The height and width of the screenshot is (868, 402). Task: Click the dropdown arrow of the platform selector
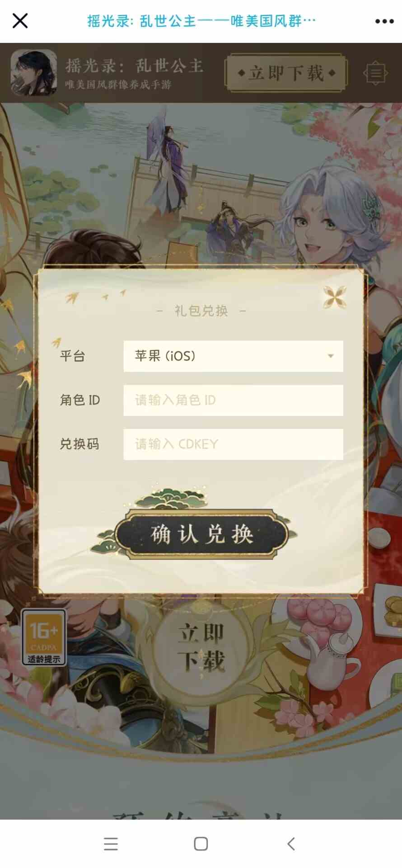(x=331, y=356)
